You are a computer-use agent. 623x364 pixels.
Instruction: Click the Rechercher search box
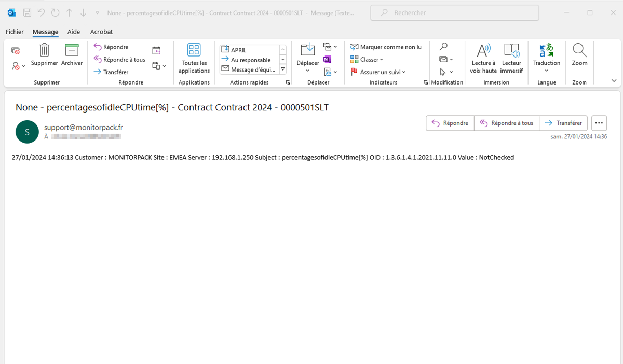pyautogui.click(x=454, y=12)
